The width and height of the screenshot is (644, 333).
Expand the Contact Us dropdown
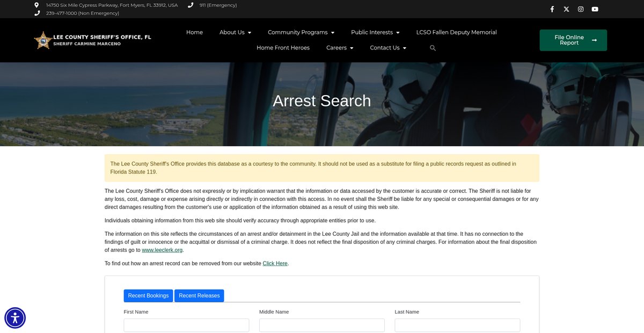[x=388, y=48]
